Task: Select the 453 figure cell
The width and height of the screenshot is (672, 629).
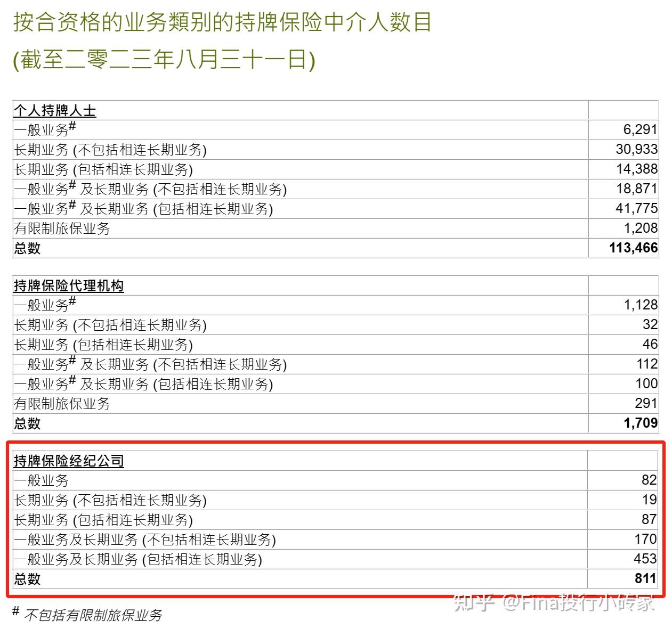Action: coord(645,559)
